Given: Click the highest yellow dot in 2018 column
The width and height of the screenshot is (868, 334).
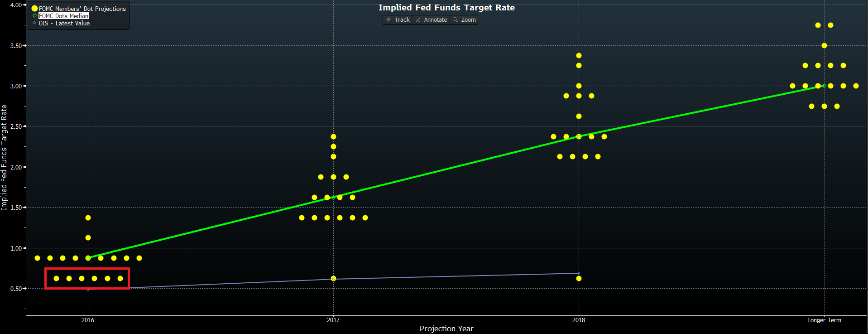Looking at the screenshot, I should [579, 56].
